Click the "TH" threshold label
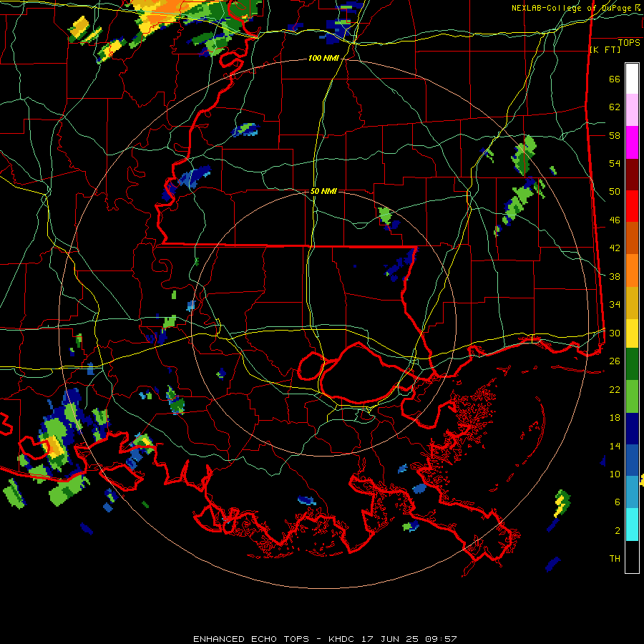The height and width of the screenshot is (644, 644). pos(615,559)
